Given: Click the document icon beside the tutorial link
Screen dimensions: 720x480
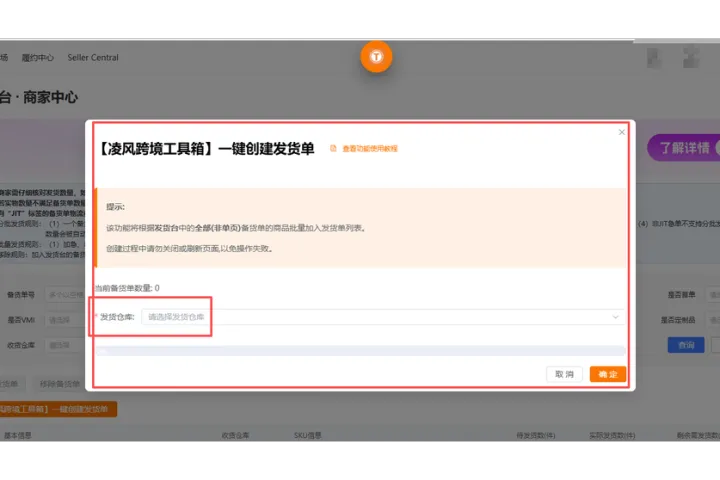Looking at the screenshot, I should tap(333, 148).
